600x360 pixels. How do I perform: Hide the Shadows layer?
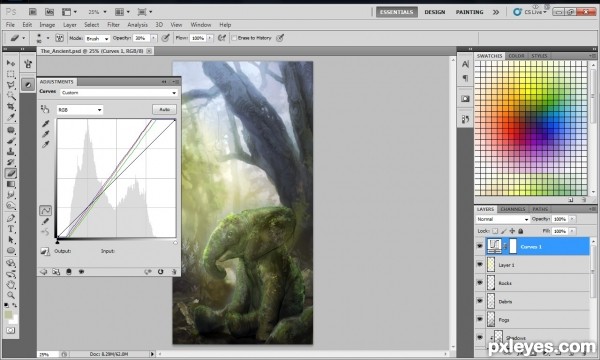click(x=480, y=337)
